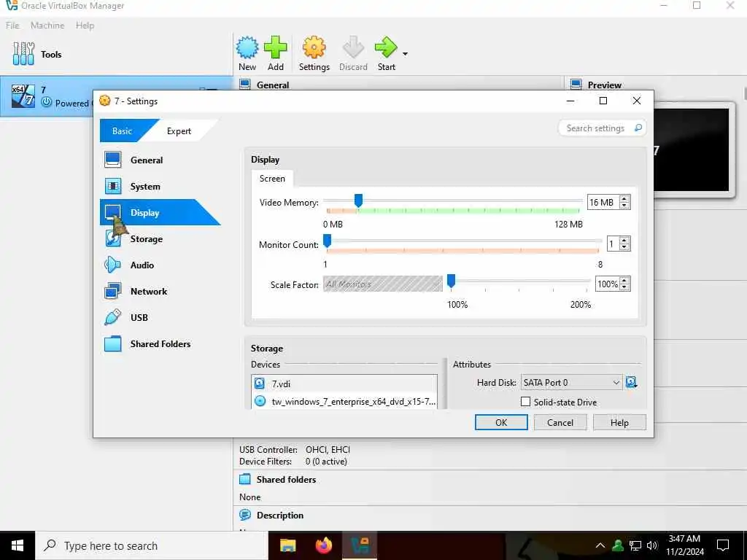
Task: Increase Video Memory with the up arrow
Action: click(x=624, y=198)
